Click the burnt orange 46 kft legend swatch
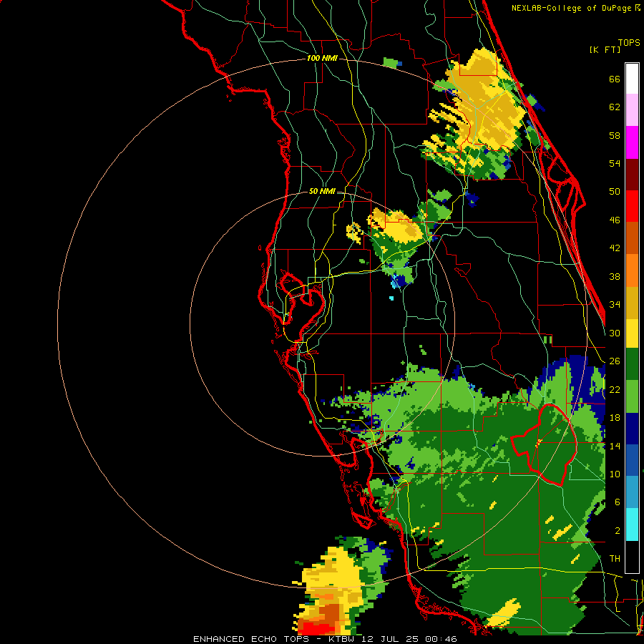Screen dimensions: 644x644 pyautogui.click(x=632, y=238)
